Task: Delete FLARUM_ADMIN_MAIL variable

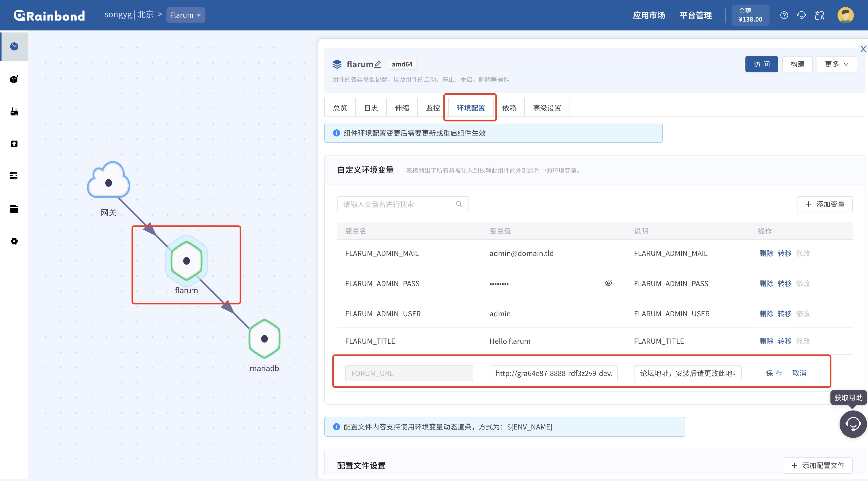Action: coord(766,253)
